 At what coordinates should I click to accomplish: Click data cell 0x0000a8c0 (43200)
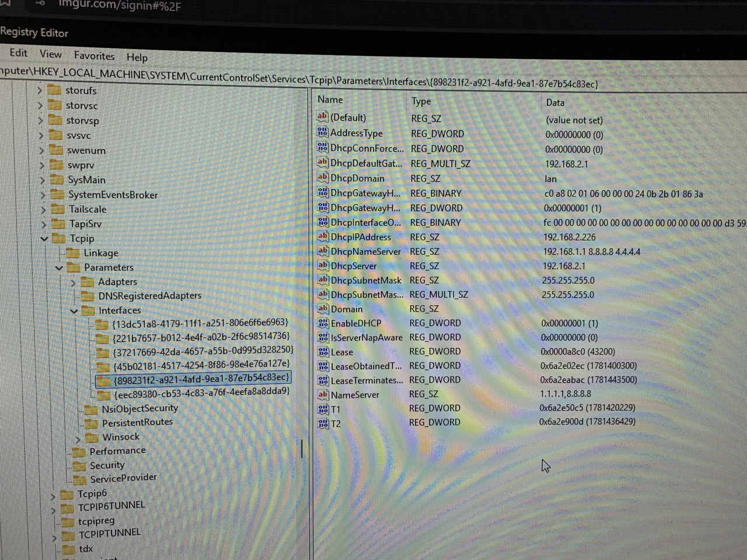click(x=578, y=352)
